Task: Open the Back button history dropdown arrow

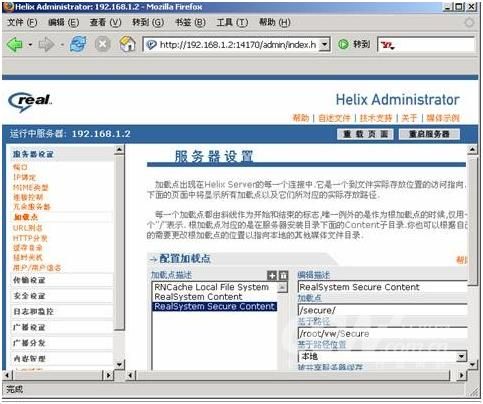Action: pos(30,44)
